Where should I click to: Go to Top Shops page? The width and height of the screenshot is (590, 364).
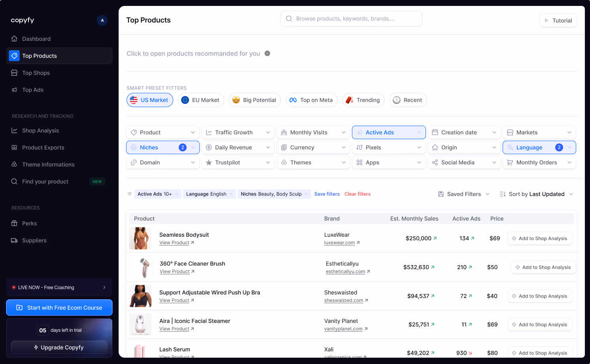click(59, 73)
